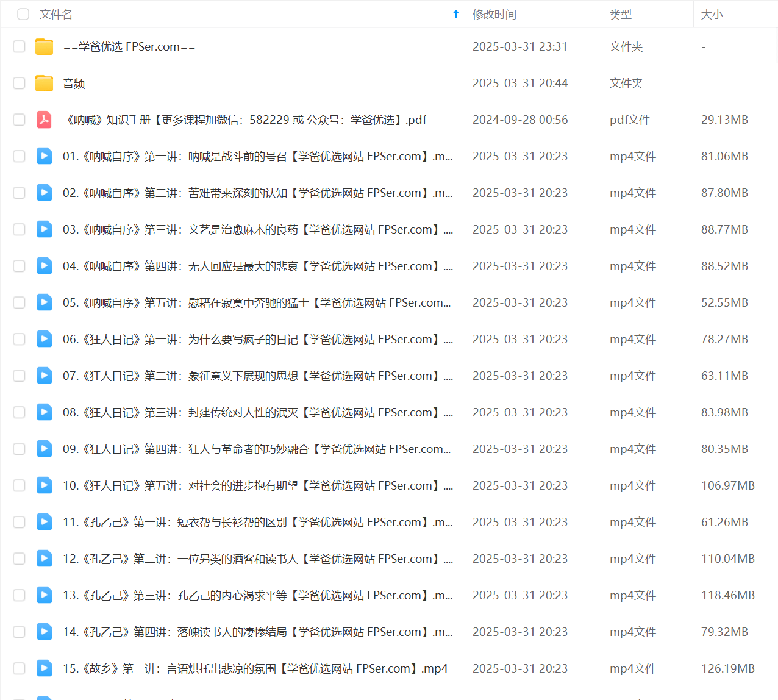Open 11.《孔乙己》第一讲 file name

point(258,522)
